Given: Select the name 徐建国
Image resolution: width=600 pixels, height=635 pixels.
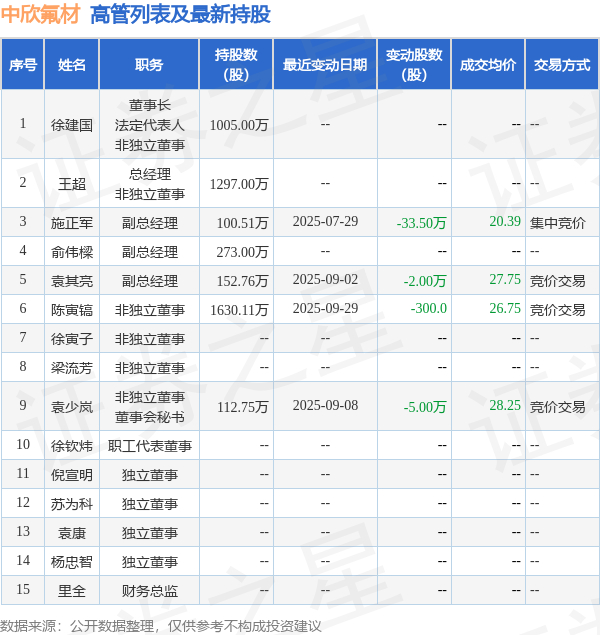Looking at the screenshot, I should tap(72, 125).
